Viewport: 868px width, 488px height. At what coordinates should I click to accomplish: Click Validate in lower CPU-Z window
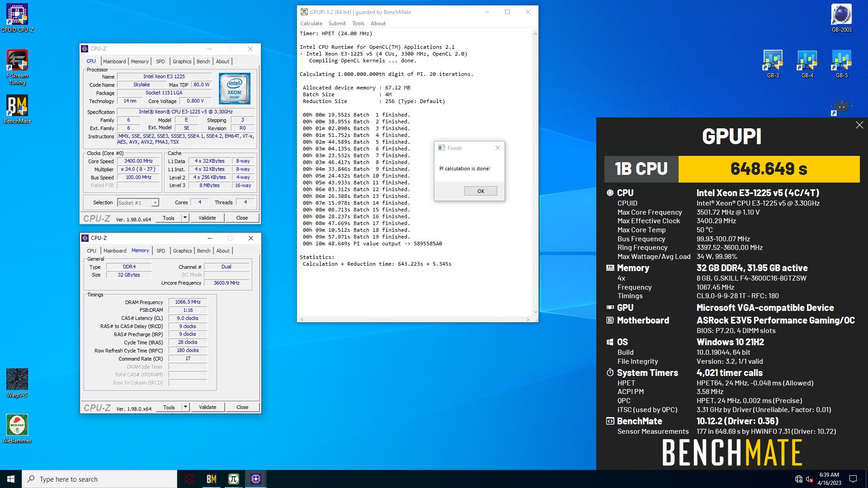tap(208, 407)
